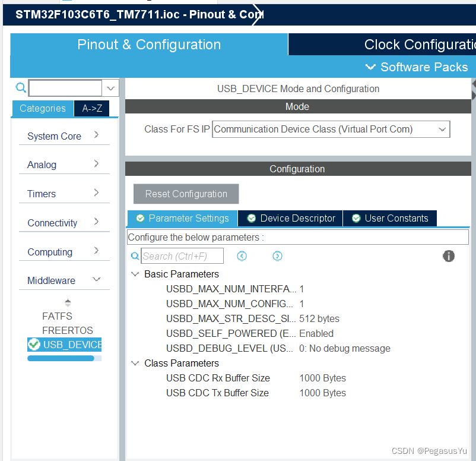Select the USBD_DEBUG_LEVEL parameter name

point(229,348)
